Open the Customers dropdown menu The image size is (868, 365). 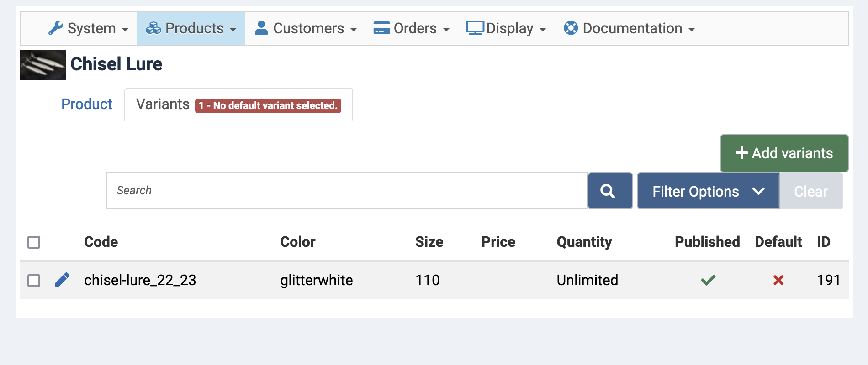pyautogui.click(x=306, y=28)
